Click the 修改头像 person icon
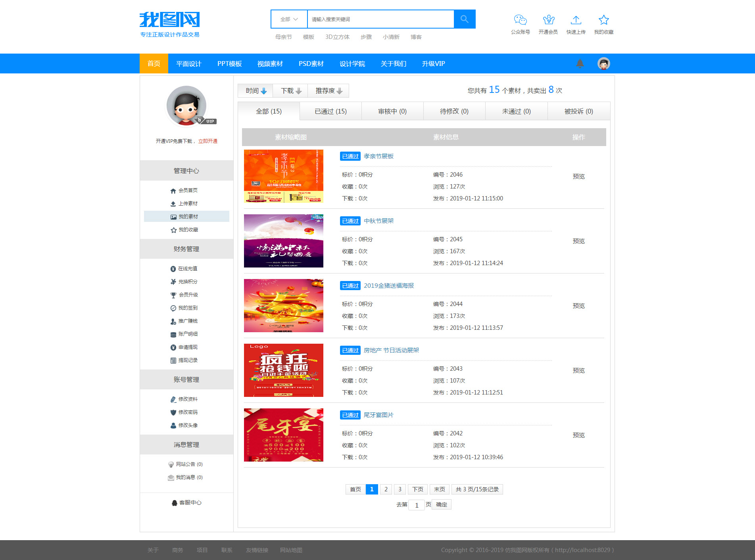Screen dimensions: 755x560 coord(173,425)
